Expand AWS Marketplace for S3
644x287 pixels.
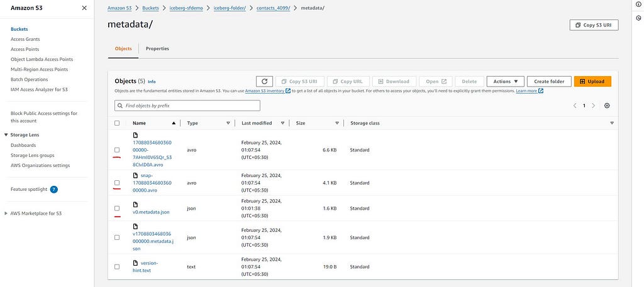(6, 214)
